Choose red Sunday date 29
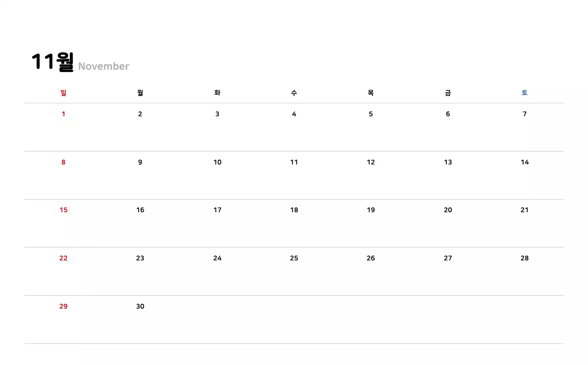The image size is (588, 365). (63, 306)
